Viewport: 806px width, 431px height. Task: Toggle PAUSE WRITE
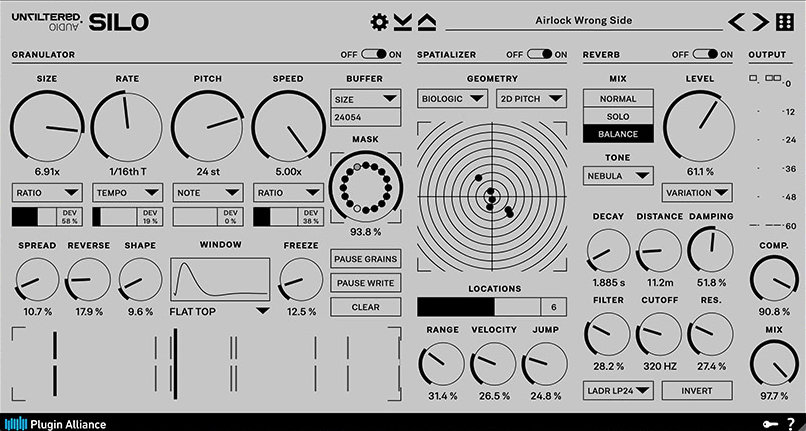(365, 283)
